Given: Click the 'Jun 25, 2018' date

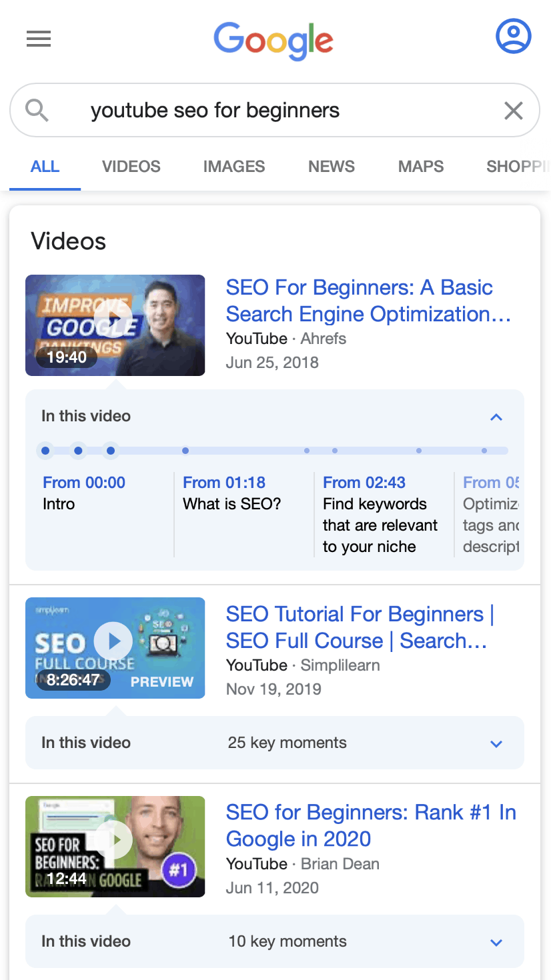Looking at the screenshot, I should [272, 363].
